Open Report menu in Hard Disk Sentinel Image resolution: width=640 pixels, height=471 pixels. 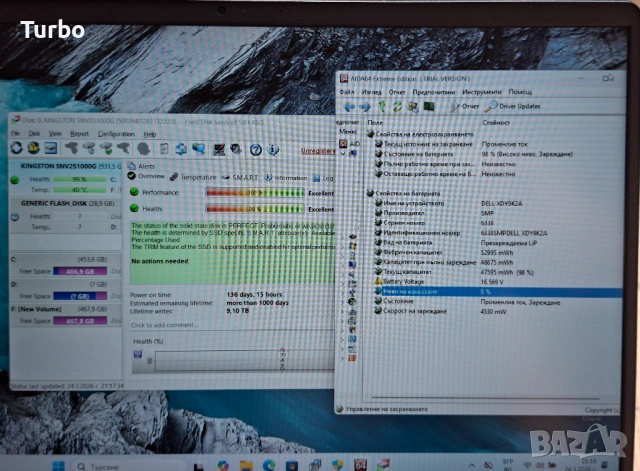coord(79,134)
